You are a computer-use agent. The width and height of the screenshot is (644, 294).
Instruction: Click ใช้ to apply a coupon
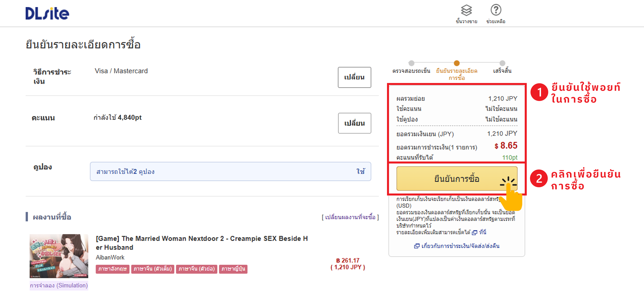point(360,171)
